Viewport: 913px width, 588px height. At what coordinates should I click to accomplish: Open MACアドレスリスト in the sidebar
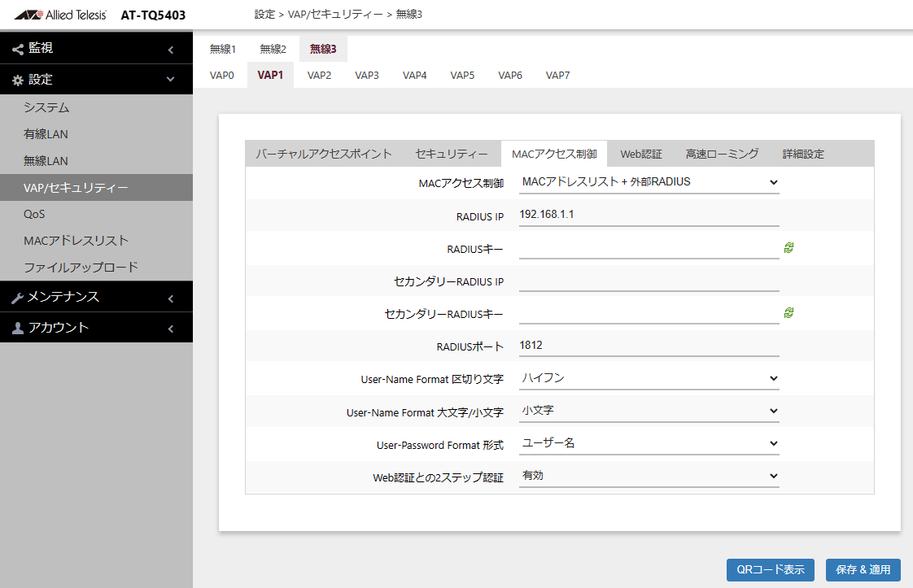pyautogui.click(x=96, y=241)
